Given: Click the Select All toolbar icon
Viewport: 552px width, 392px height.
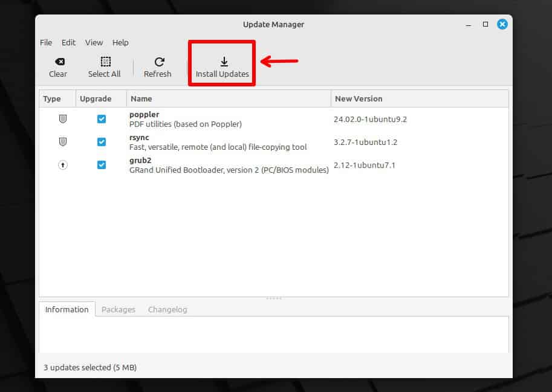Looking at the screenshot, I should (104, 61).
